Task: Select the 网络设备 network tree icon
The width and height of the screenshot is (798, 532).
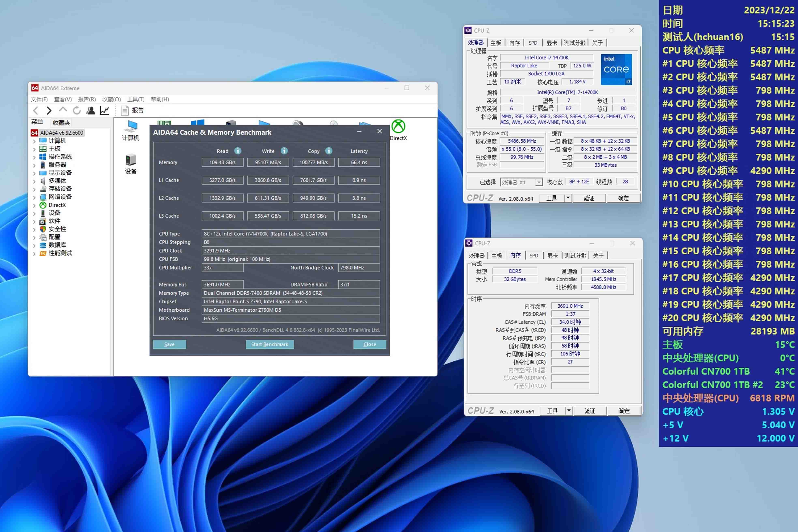Action: (x=43, y=197)
